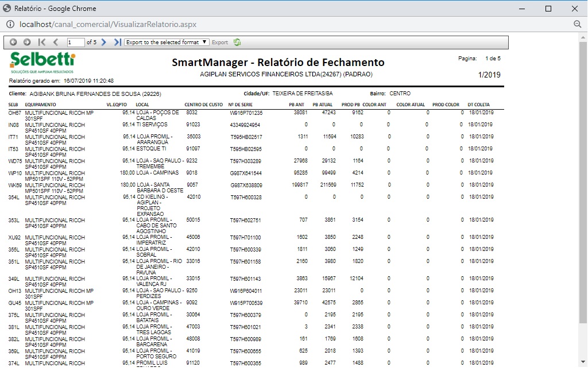588x375 pixels.
Task: Click cost center 35003
Action: coord(194,137)
